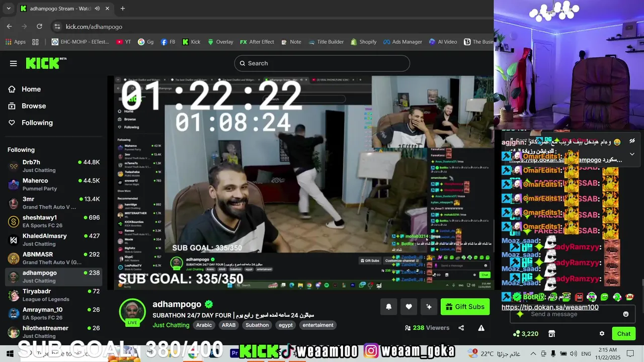Open the Note bookmark
644x362 pixels.
tap(291, 42)
